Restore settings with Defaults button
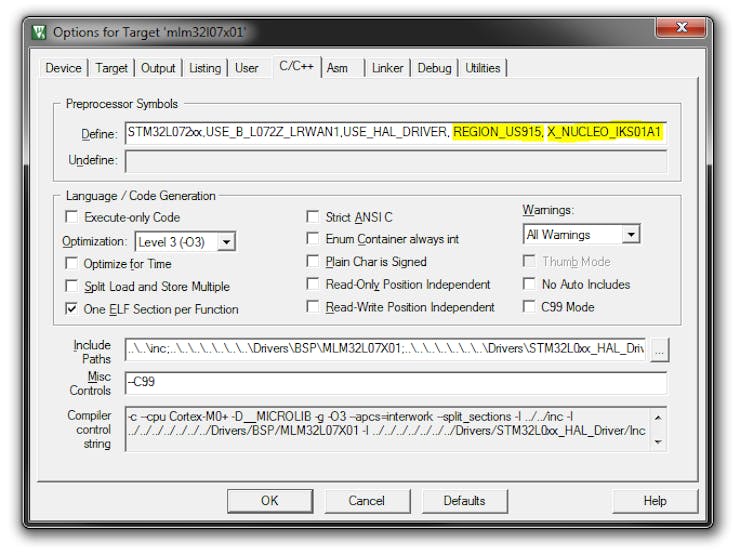Image resolution: width=739 pixels, height=555 pixels. pos(465,501)
